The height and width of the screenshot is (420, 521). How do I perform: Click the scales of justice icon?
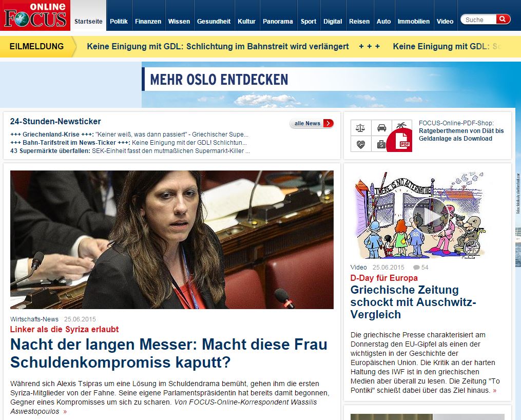(360, 128)
